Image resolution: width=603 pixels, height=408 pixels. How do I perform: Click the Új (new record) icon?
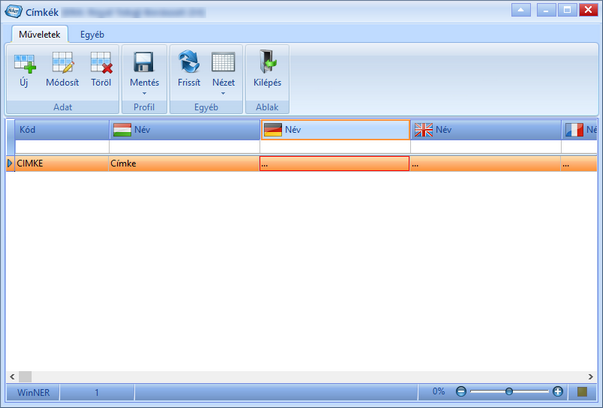coord(25,63)
